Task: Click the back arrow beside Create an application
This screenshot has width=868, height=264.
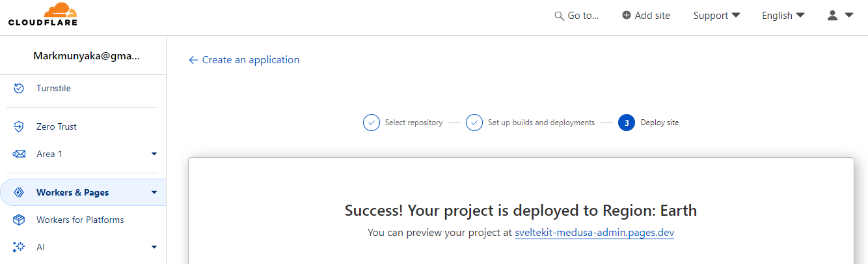Action: point(193,60)
